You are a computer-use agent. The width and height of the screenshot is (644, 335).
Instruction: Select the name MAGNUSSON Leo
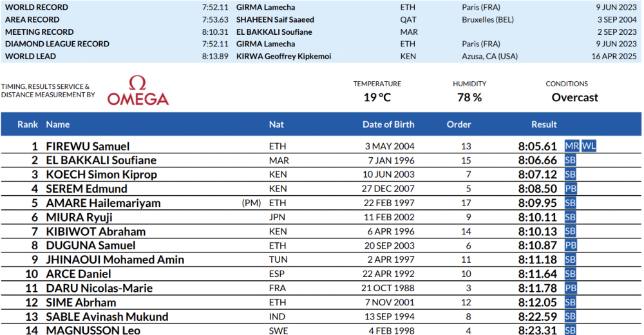tap(93, 330)
